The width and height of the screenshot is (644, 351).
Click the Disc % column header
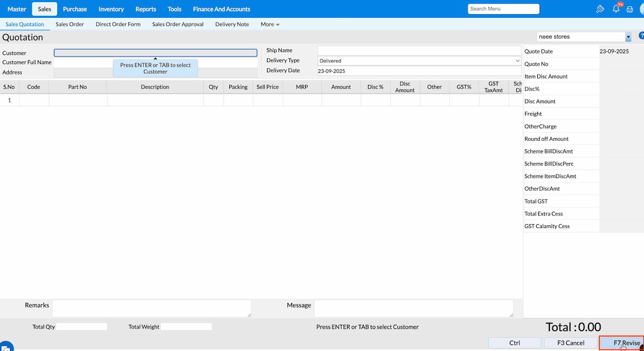point(375,87)
